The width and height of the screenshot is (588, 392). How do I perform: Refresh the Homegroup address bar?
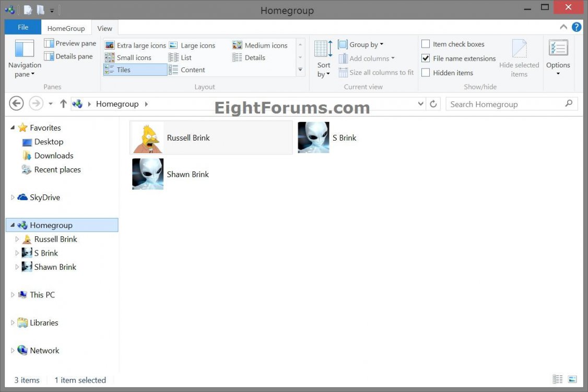tap(433, 104)
